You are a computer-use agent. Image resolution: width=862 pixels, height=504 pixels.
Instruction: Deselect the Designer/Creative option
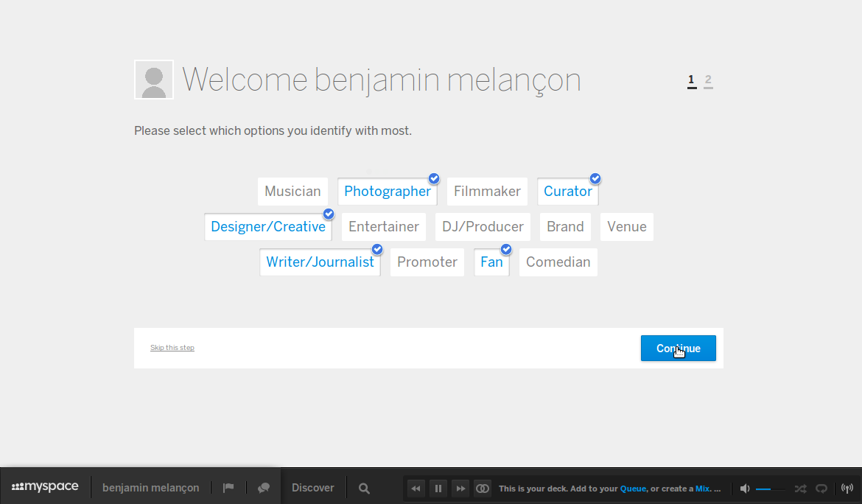(268, 227)
